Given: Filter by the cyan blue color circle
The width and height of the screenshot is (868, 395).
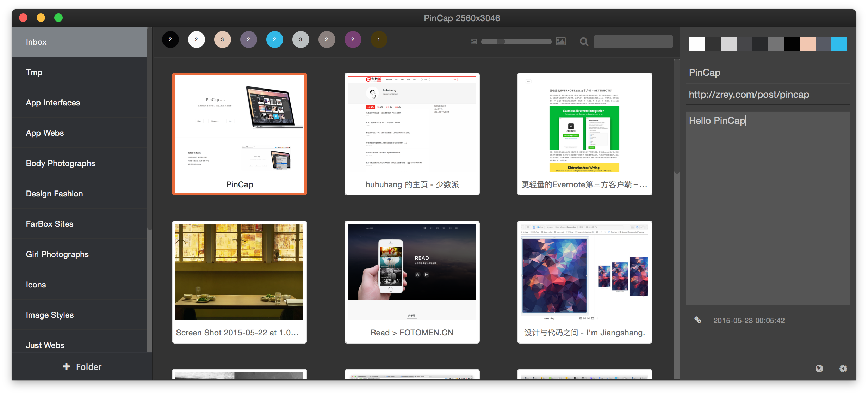Looking at the screenshot, I should 274,39.
